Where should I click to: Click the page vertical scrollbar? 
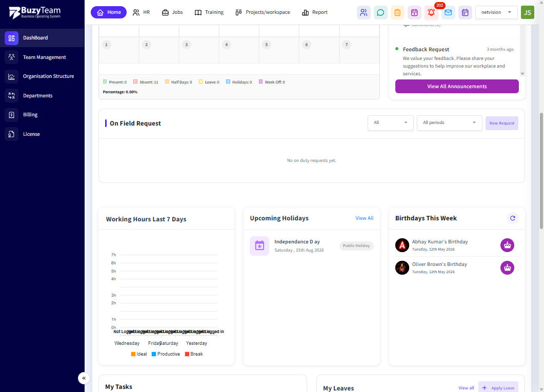(541, 171)
